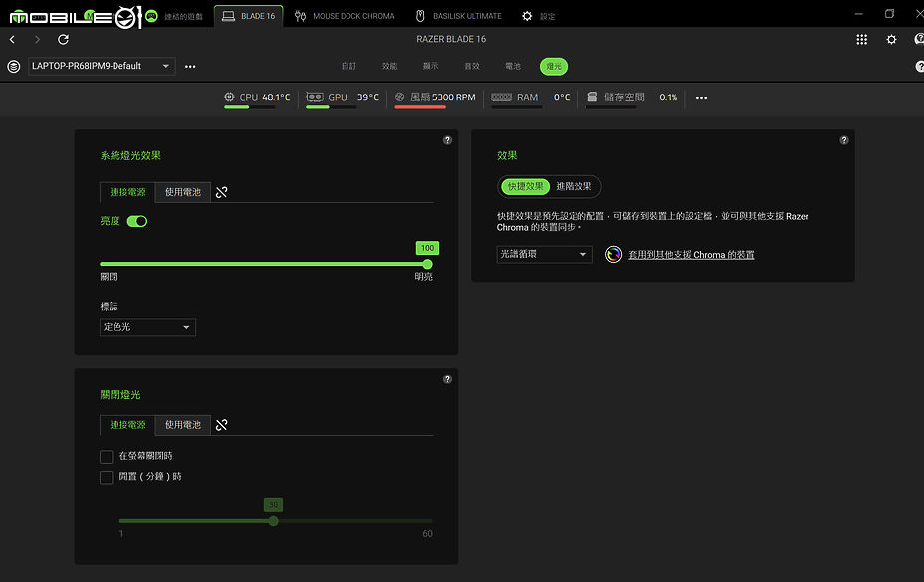Click the laptop icon on BLADE 16 tab
The height and width of the screenshot is (582, 924).
pyautogui.click(x=228, y=16)
